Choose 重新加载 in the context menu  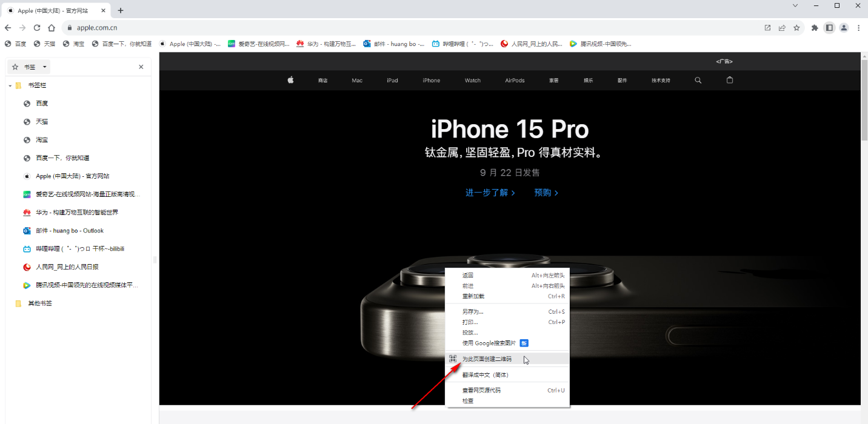tap(507, 296)
